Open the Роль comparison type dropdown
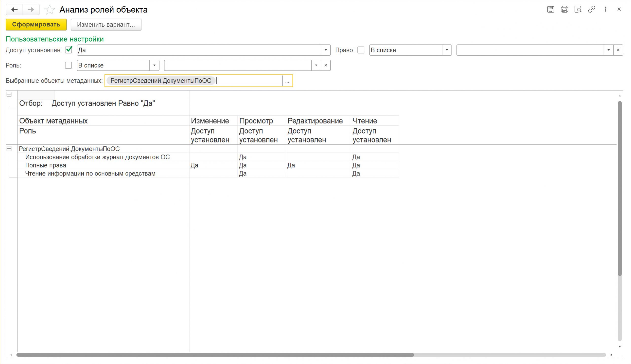This screenshot has width=631, height=364. tap(154, 65)
